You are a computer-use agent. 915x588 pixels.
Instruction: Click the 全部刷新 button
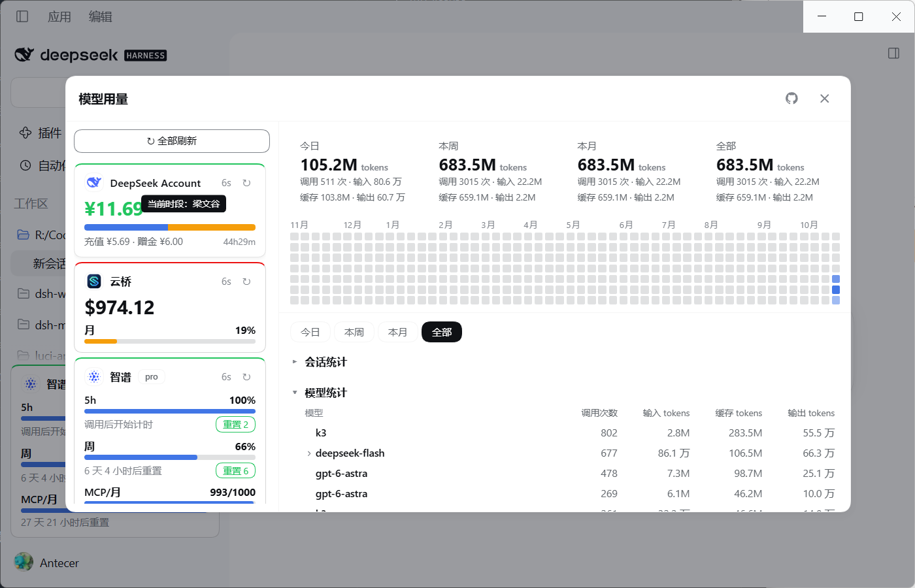pos(172,141)
